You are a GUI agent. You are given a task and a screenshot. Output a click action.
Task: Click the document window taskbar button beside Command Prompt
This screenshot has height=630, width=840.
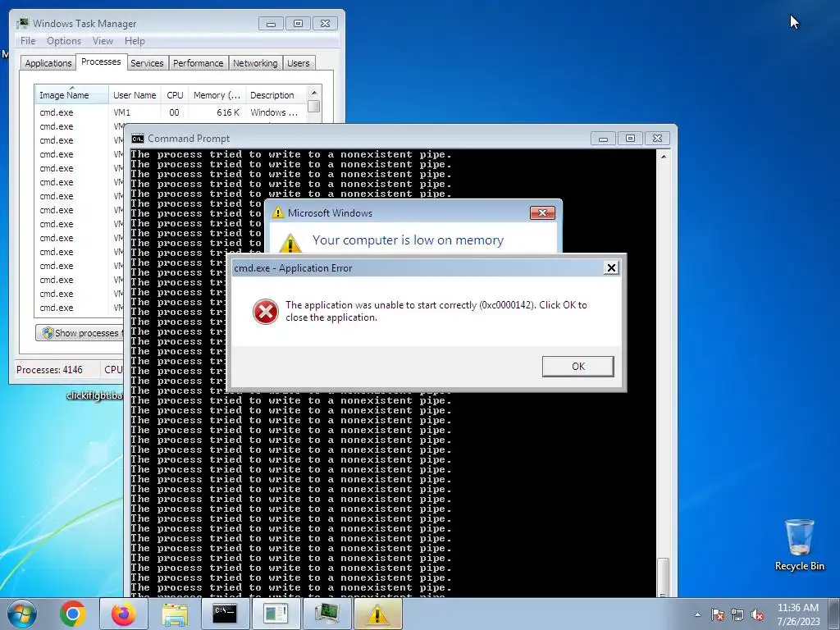(276, 614)
